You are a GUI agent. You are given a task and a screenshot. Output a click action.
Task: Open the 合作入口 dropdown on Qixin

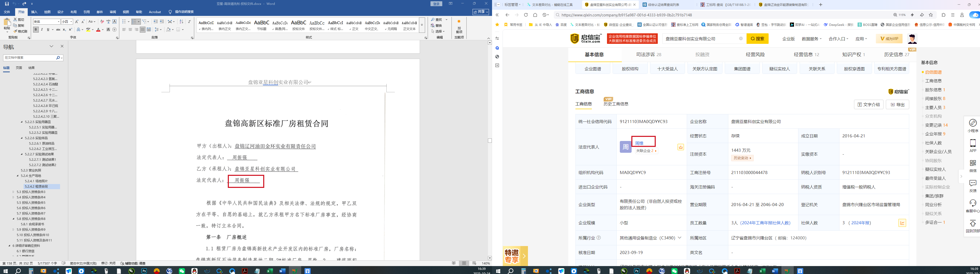click(x=838, y=39)
